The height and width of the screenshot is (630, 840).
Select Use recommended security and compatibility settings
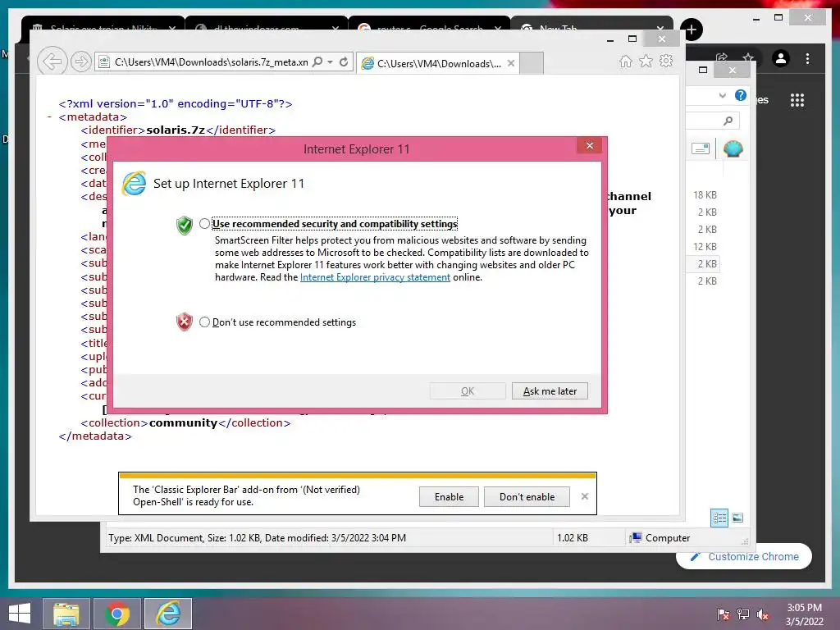tap(204, 224)
